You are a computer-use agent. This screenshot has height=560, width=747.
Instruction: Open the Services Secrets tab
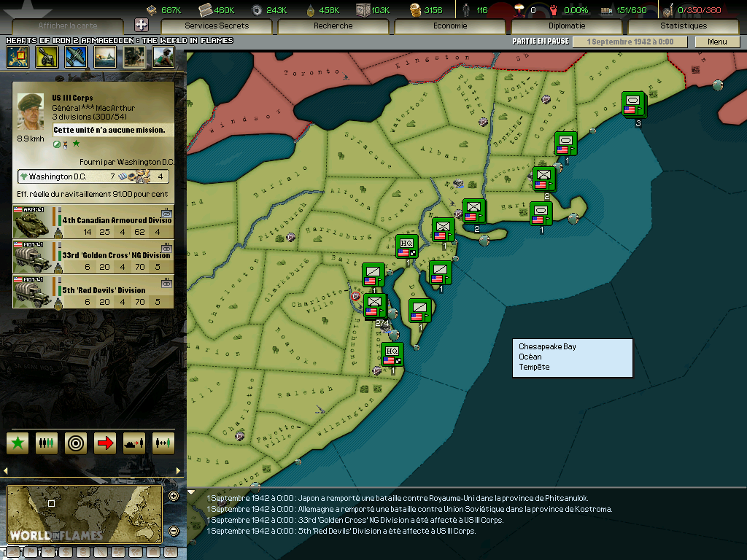pos(217,26)
